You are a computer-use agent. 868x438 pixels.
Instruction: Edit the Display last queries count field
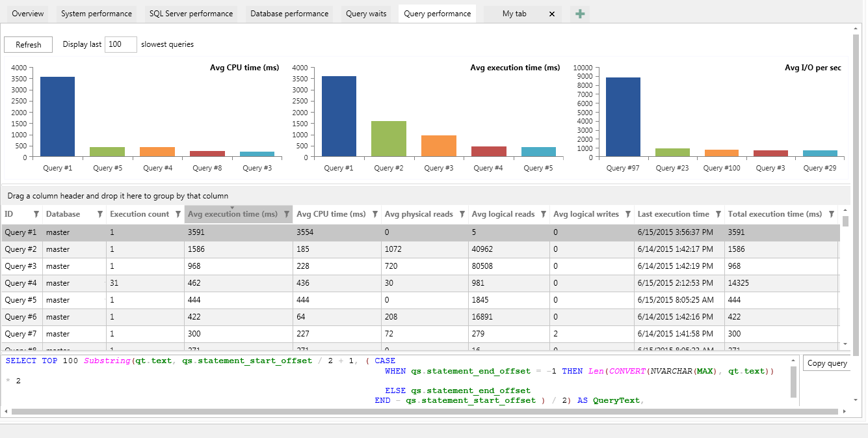point(120,44)
